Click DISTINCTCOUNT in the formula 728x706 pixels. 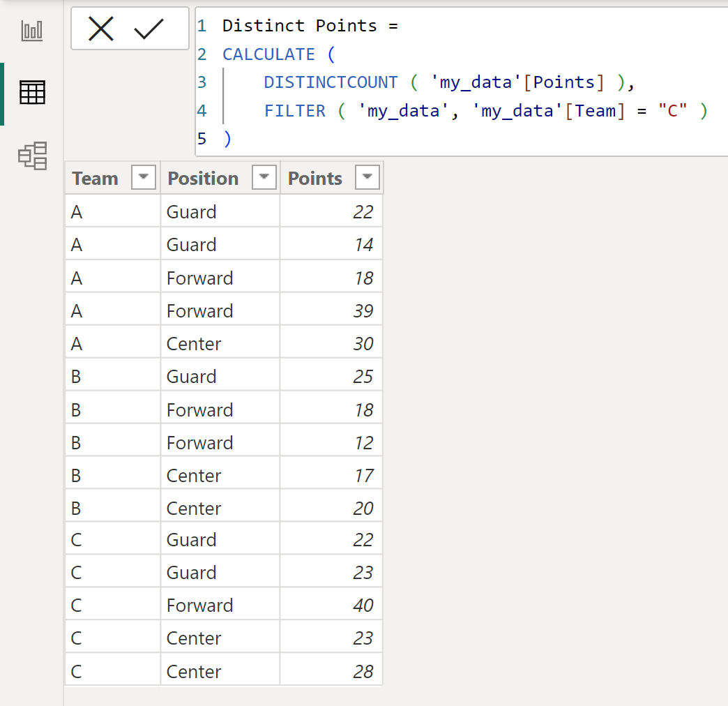pyautogui.click(x=331, y=82)
